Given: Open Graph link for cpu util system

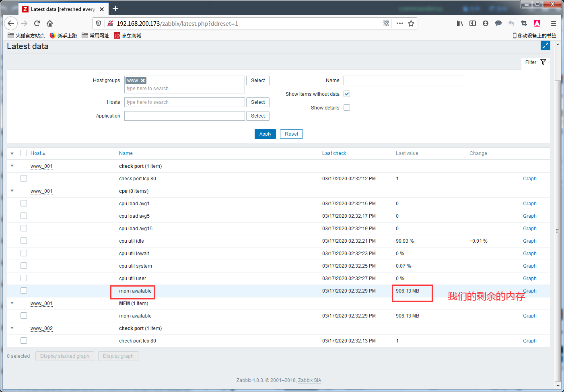Looking at the screenshot, I should (529, 266).
